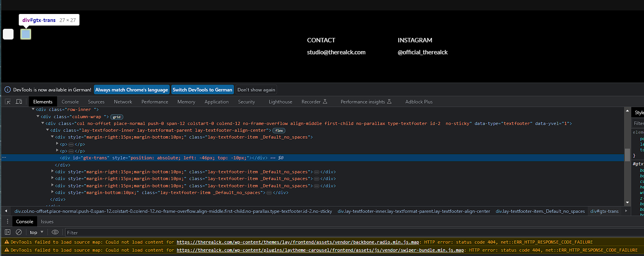Open the backbone.radio.min.js.map link

(298, 242)
